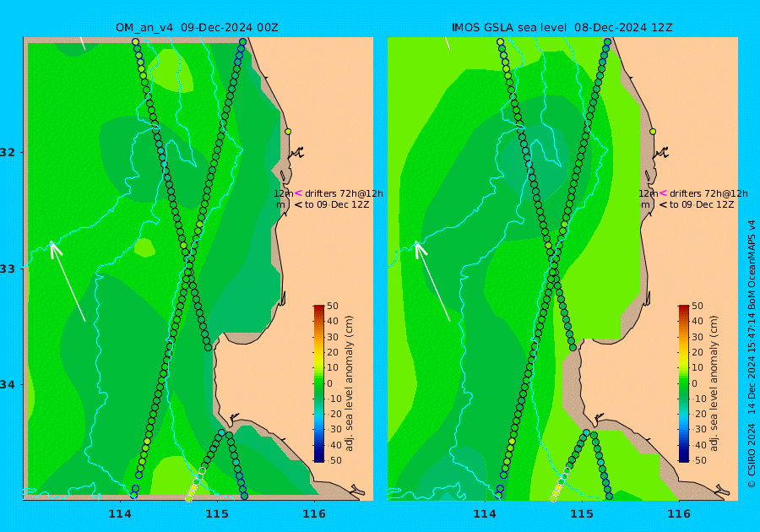Click the black arrow marker beside 'to 09 Dec 12Z' in the IMOS GSLA map
The image size is (760, 532).
(663, 205)
